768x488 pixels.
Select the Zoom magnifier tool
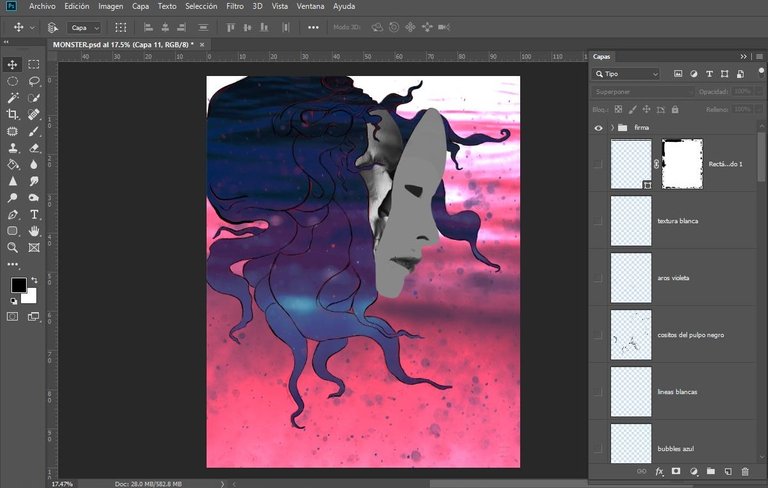[x=12, y=247]
